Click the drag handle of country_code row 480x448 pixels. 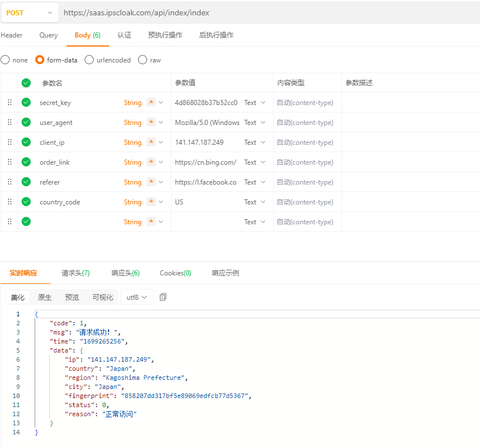pos(10,202)
